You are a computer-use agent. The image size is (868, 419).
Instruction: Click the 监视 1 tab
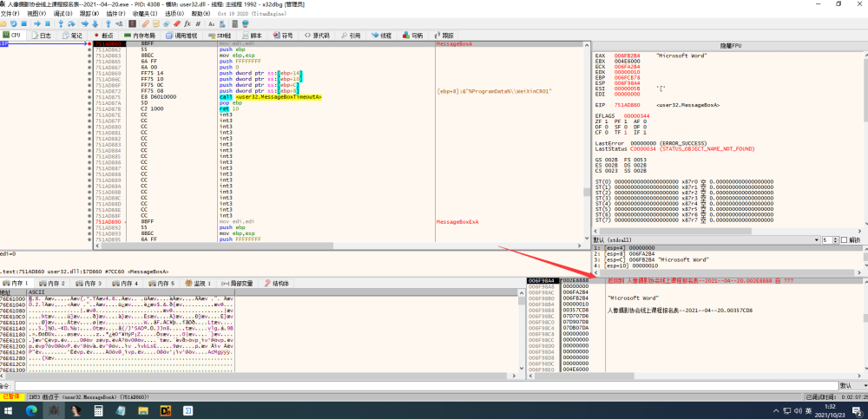[200, 283]
